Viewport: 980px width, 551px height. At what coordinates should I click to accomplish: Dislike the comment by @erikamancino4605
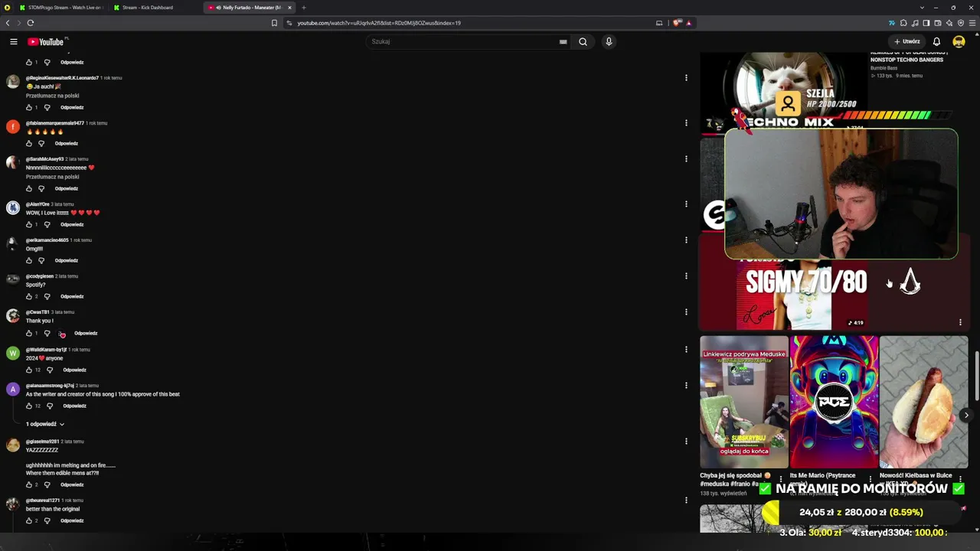(41, 260)
